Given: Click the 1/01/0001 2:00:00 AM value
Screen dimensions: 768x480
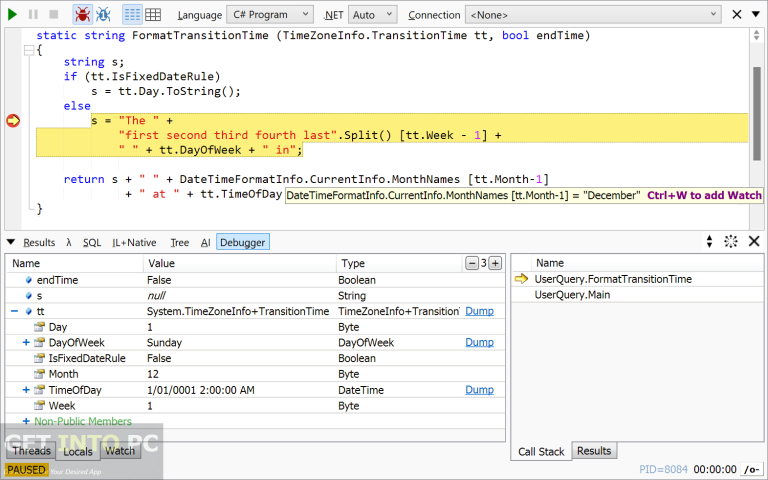Looking at the screenshot, I should click(201, 390).
